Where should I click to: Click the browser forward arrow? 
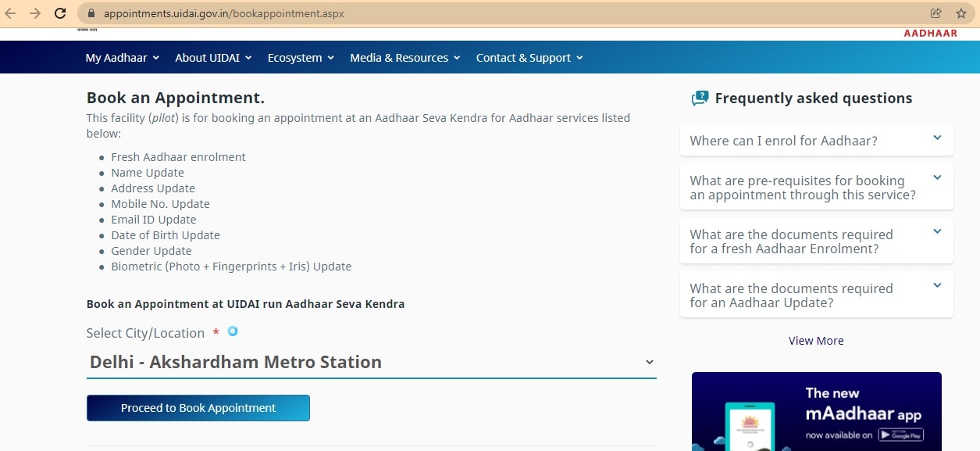[x=34, y=13]
